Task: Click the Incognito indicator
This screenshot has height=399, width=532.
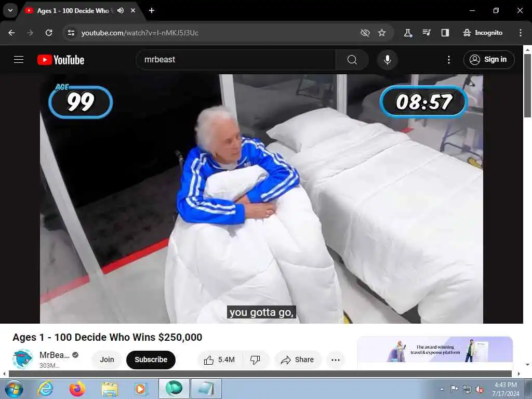Action: pyautogui.click(x=483, y=33)
